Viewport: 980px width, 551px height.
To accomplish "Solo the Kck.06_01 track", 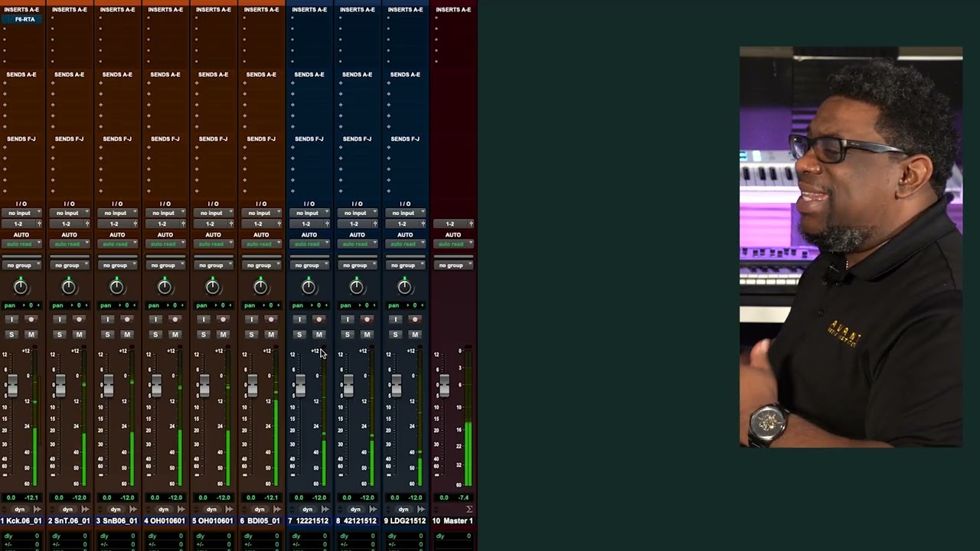I will 11,334.
